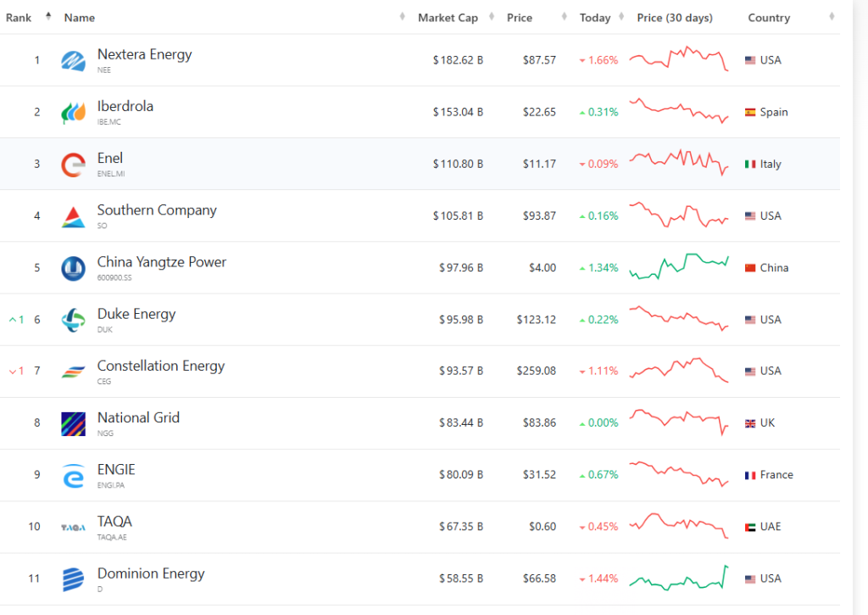868x615 pixels.
Task: Open the Enel company link
Action: [109, 158]
